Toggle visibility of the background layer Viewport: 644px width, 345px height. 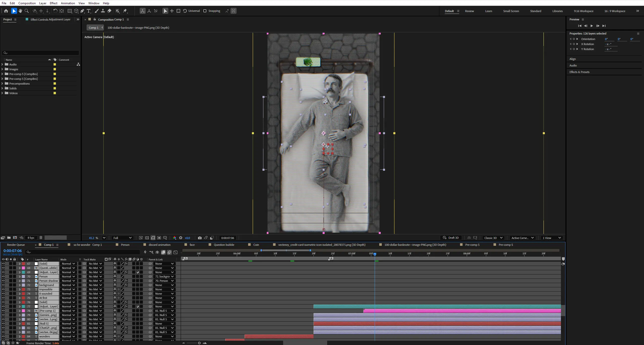3,285
